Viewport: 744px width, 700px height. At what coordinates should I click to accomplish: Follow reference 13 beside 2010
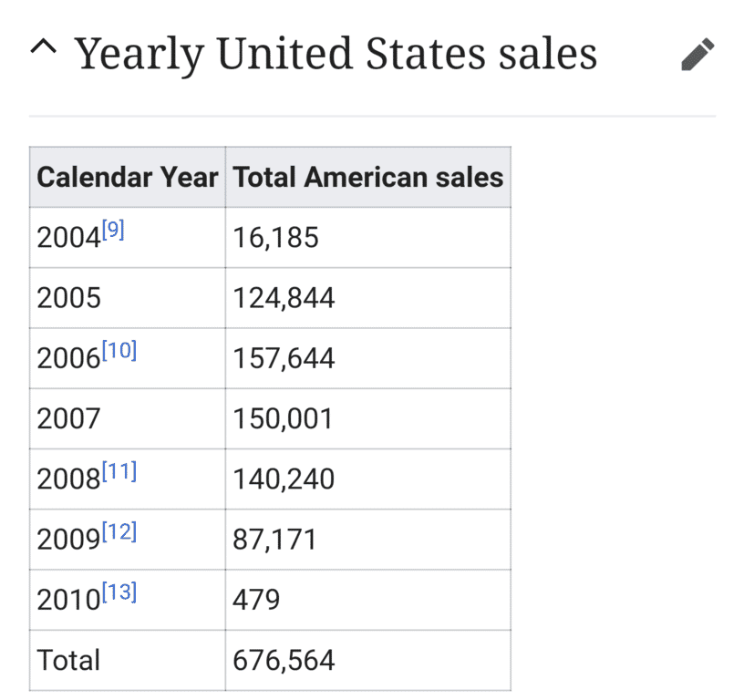tap(119, 592)
